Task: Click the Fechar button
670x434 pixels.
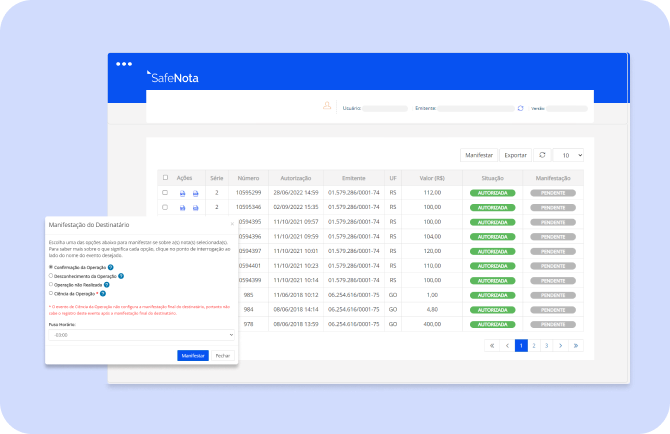Action: (x=223, y=355)
